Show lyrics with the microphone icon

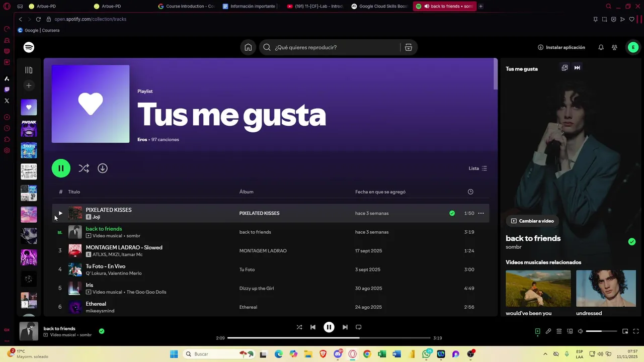[548, 331]
